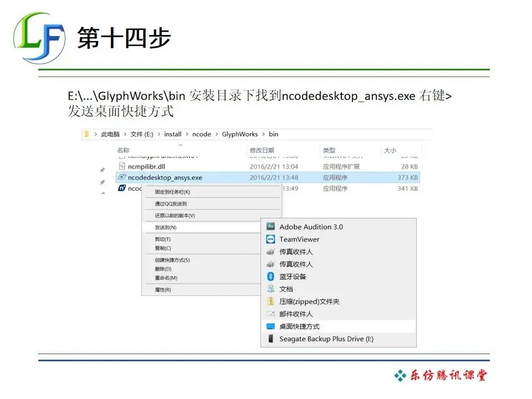The image size is (532, 399).
Task: Click the size value 373 KB
Action: pyautogui.click(x=408, y=177)
